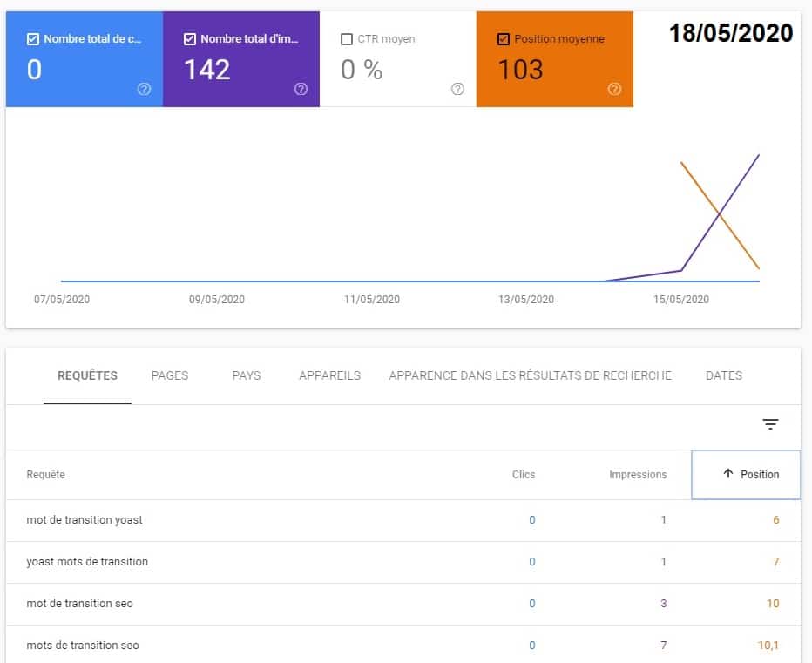The image size is (812, 663).
Task: Click clicks value 0 for mot de transition yoast
Action: tap(531, 520)
